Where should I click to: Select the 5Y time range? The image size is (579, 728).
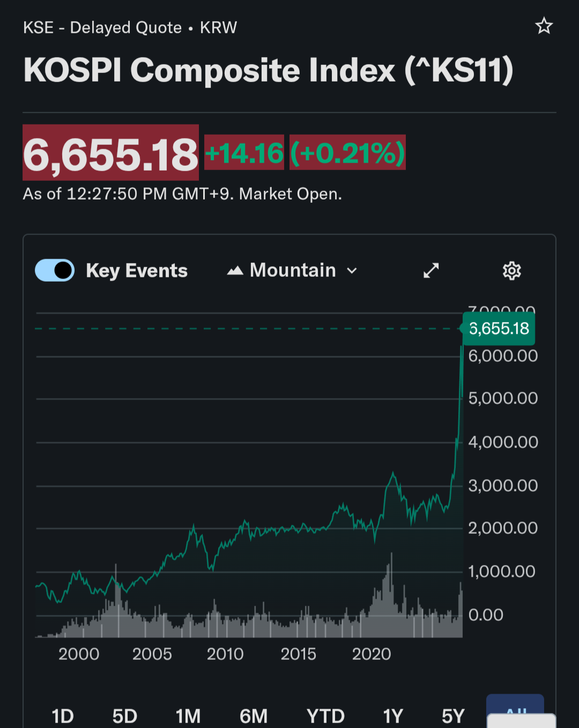click(453, 716)
